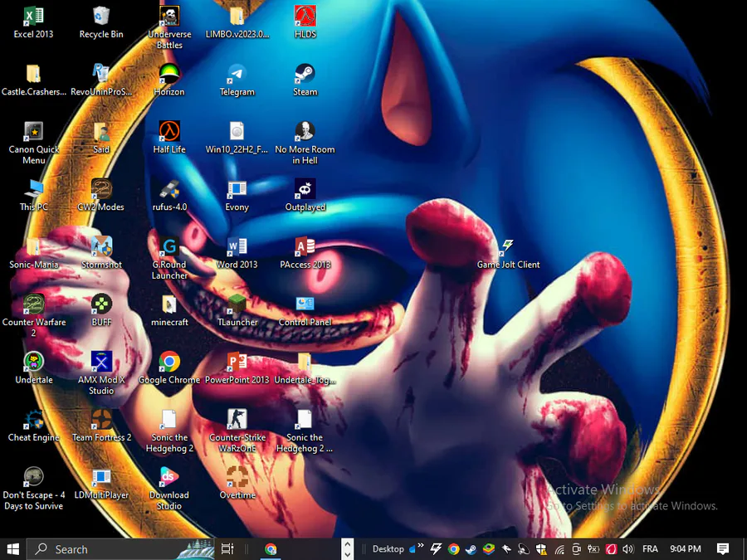This screenshot has height=560, width=747.
Task: Click the taskbar Search box
Action: (x=120, y=549)
